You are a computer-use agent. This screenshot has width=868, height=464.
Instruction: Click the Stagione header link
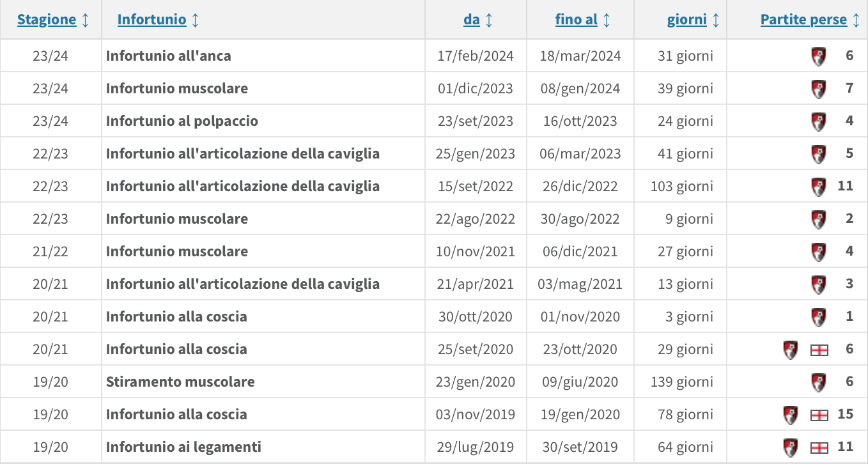tap(47, 20)
